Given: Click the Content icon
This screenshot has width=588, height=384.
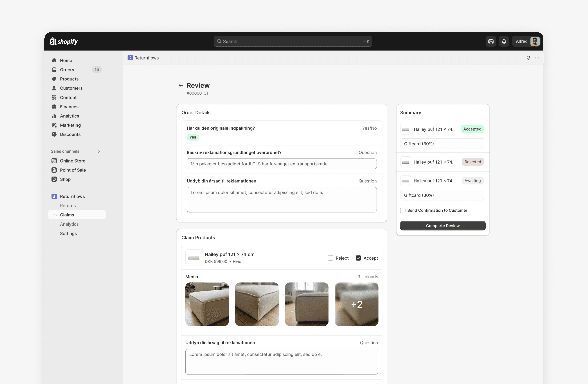Looking at the screenshot, I should pos(54,98).
